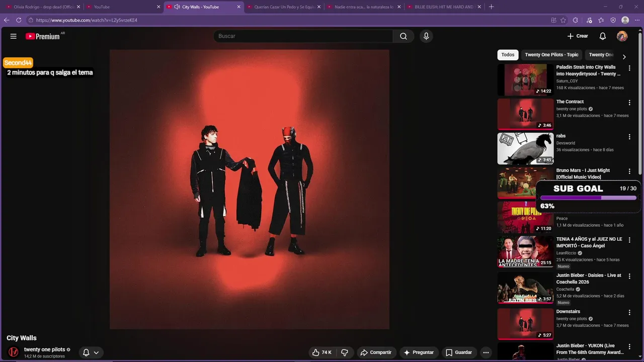The image size is (644, 362).
Task: Add page to favorites star icon
Action: tap(563, 20)
